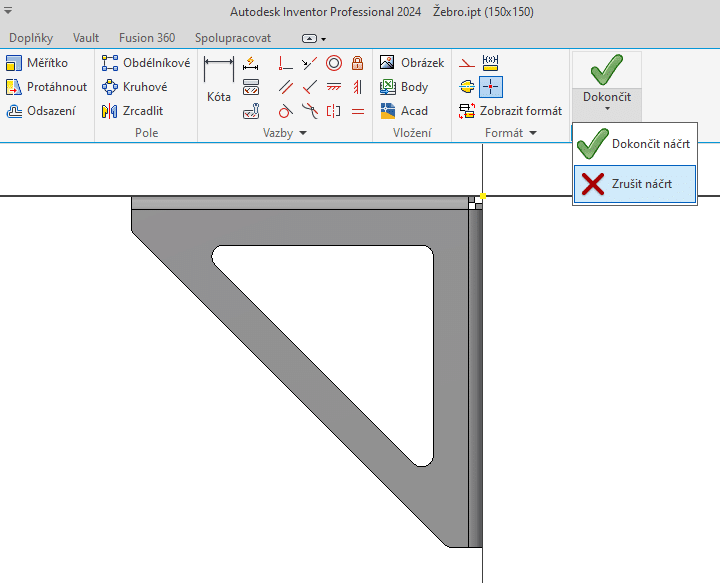This screenshot has width=720, height=583.
Task: Click the Zrcadlit mirror button
Action: tap(132, 111)
